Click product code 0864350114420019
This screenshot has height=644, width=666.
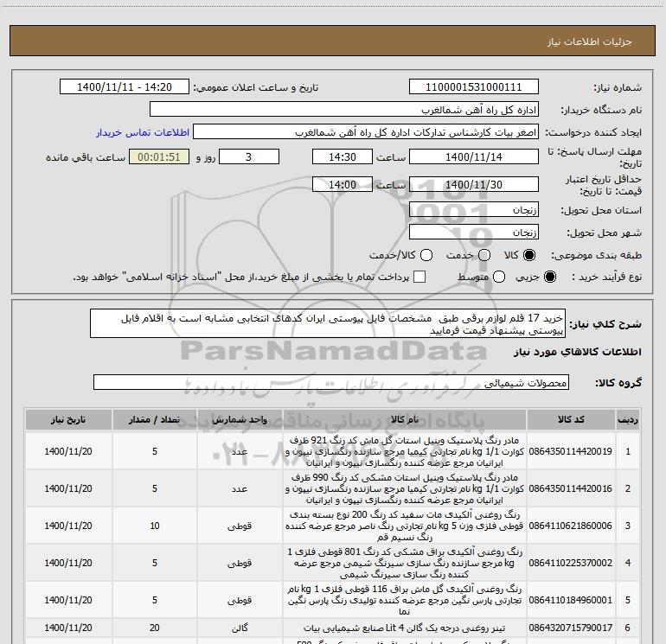point(571,451)
